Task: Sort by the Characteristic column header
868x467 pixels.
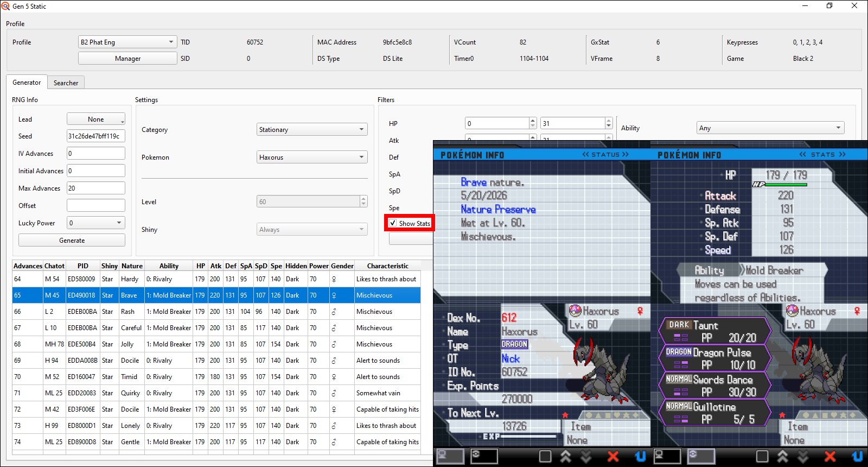Action: (387, 266)
